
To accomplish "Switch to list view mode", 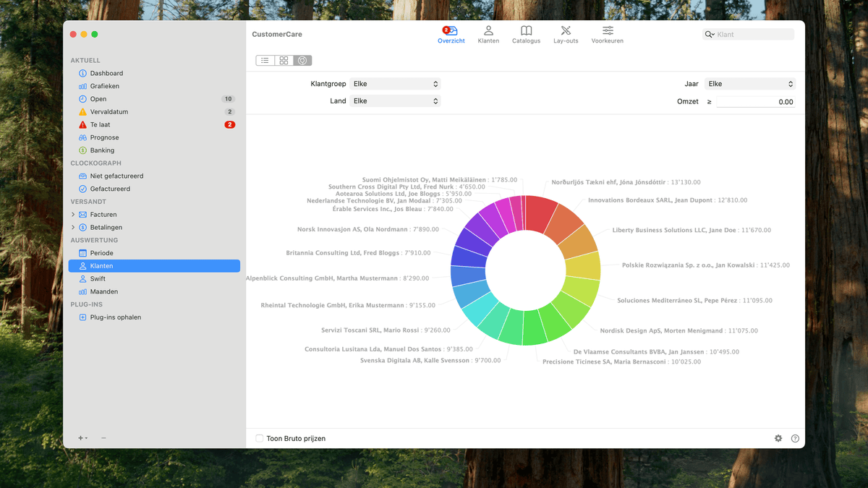I will 265,61.
